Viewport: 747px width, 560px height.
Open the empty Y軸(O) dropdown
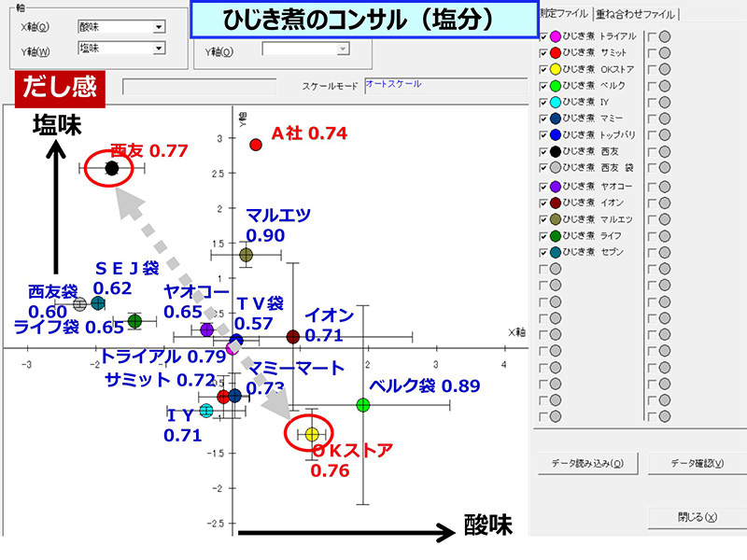click(306, 49)
